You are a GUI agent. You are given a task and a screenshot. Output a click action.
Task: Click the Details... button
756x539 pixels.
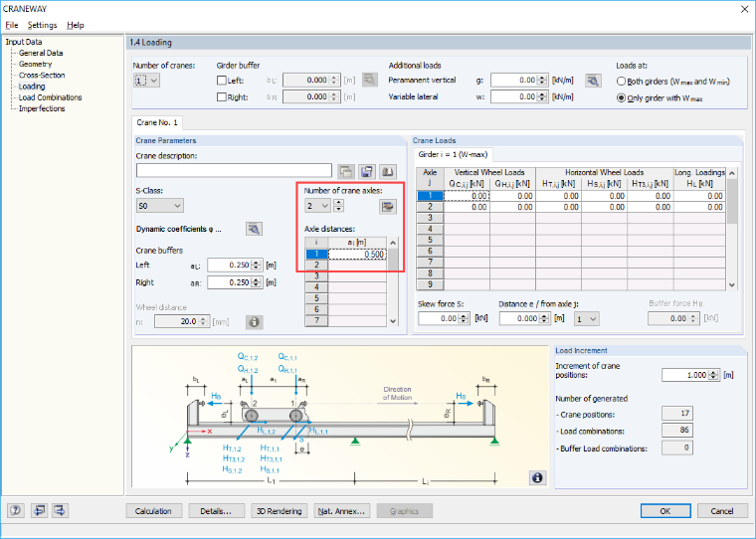(x=216, y=511)
